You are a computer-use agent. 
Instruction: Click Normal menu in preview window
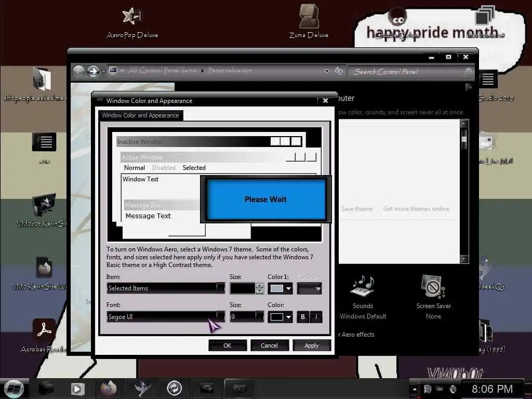tap(135, 168)
